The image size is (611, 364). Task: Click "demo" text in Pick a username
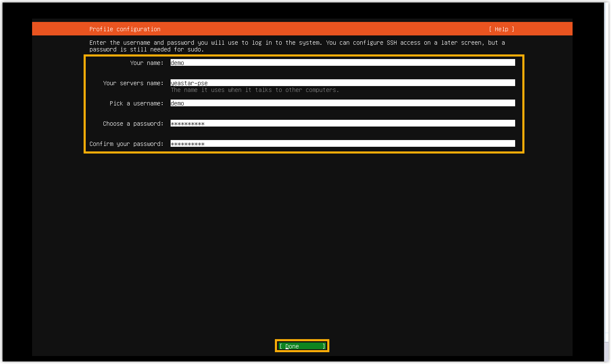point(177,103)
